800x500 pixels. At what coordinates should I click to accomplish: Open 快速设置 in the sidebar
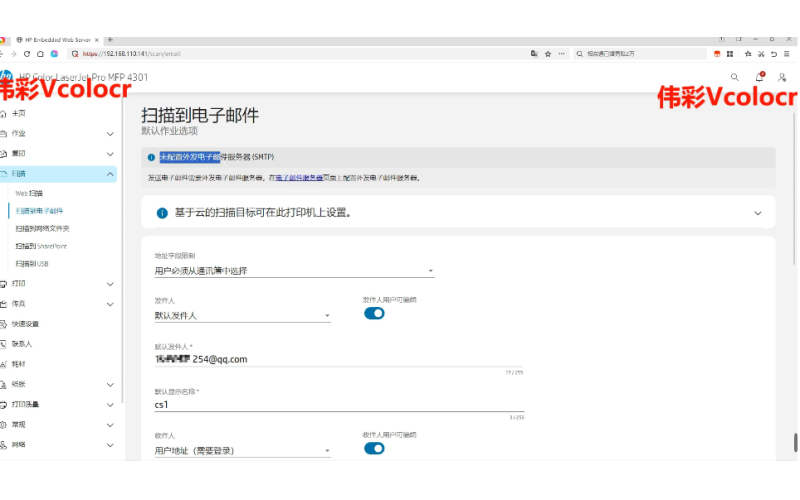point(26,324)
